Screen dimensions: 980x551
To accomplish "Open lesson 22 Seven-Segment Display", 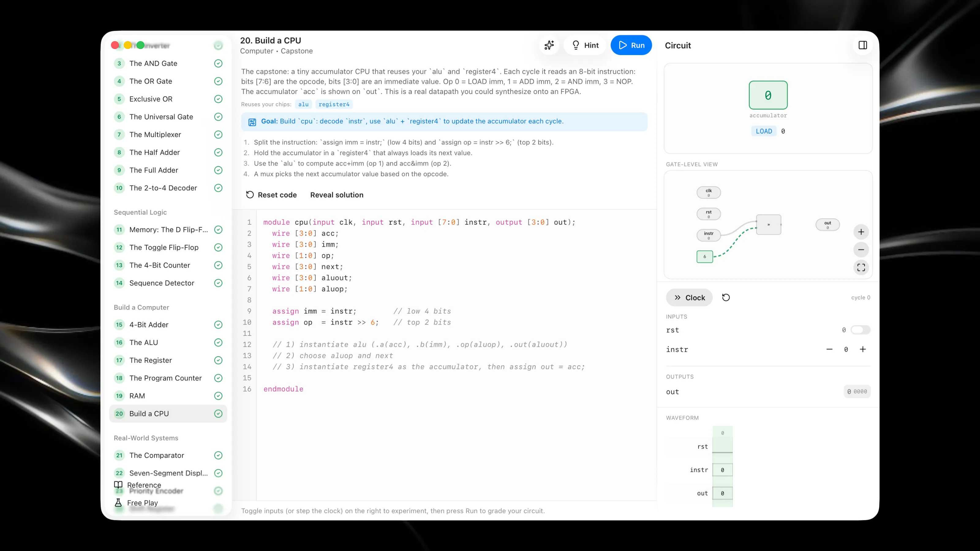I will pyautogui.click(x=168, y=473).
